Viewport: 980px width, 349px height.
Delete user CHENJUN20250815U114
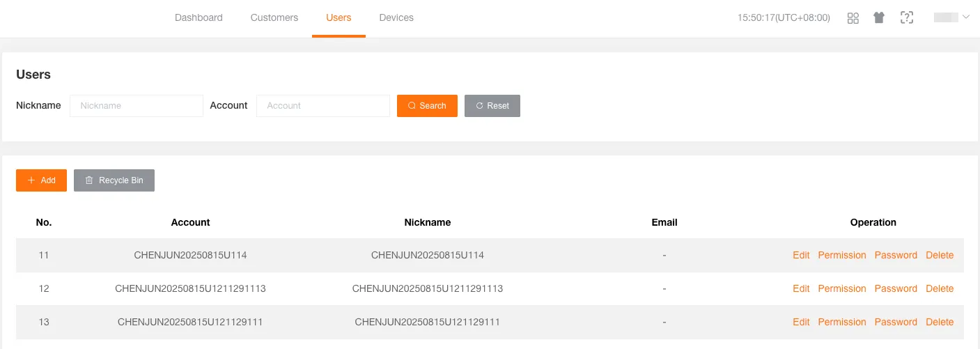pos(939,256)
